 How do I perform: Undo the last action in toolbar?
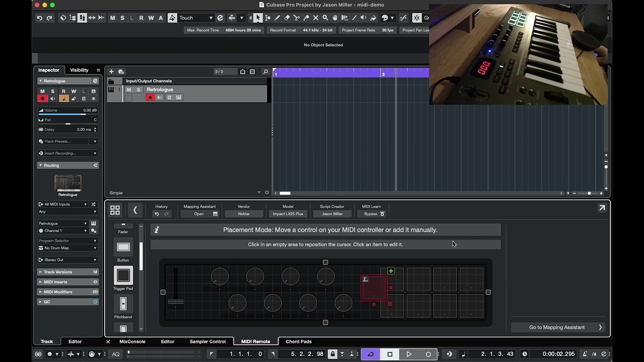coord(39,18)
